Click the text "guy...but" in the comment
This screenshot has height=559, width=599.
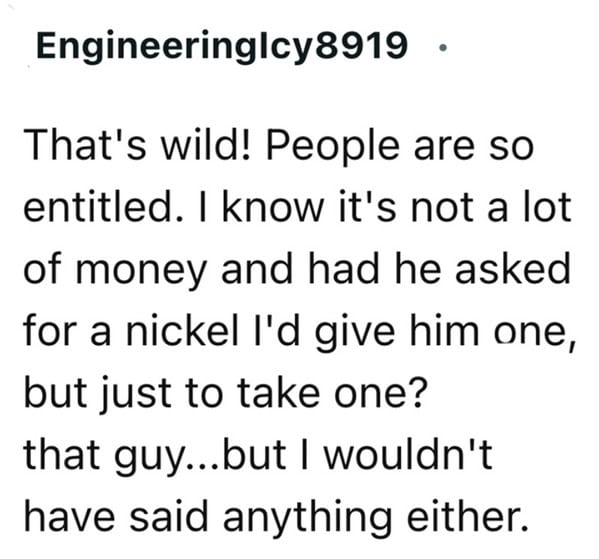(x=199, y=455)
